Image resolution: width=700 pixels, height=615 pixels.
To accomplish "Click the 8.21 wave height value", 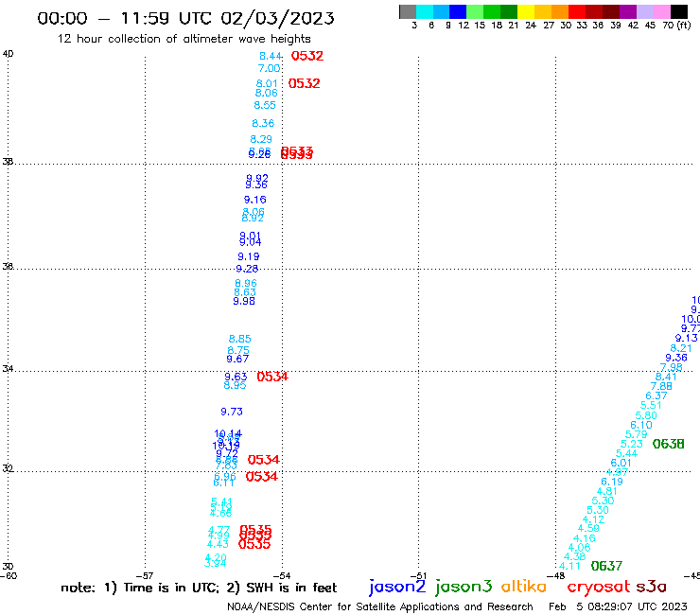I will [x=681, y=348].
